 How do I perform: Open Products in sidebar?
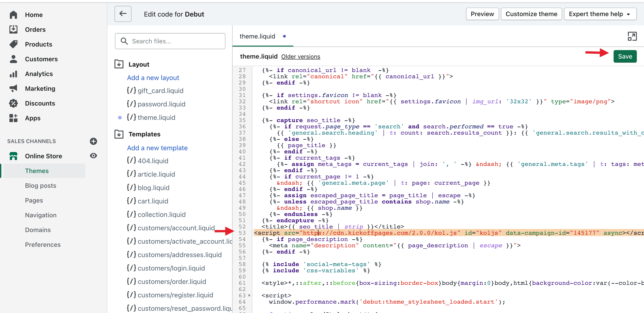point(38,44)
